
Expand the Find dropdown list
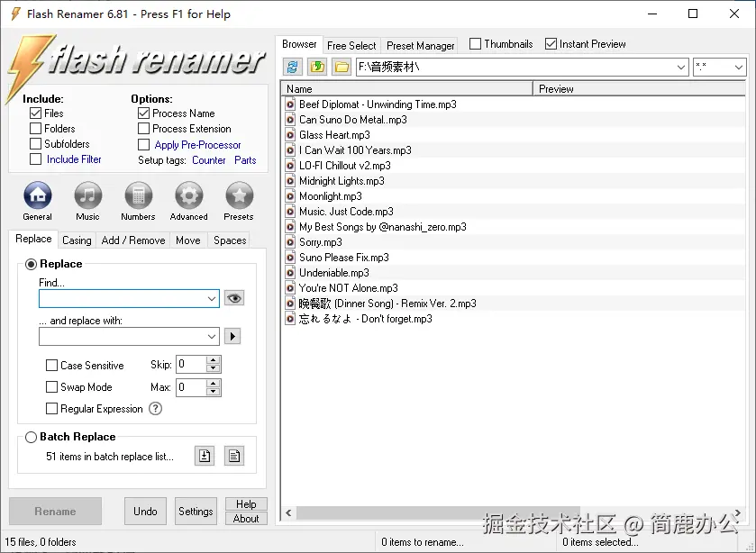pos(211,298)
